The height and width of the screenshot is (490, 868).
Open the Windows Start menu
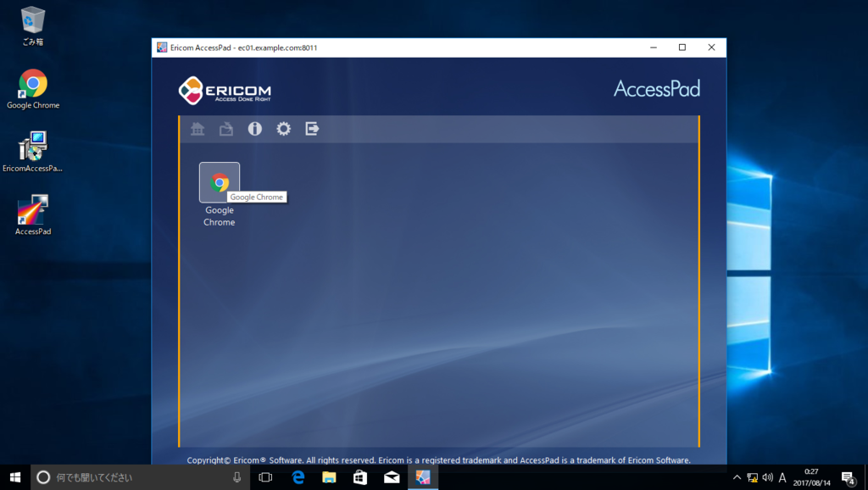click(15, 477)
